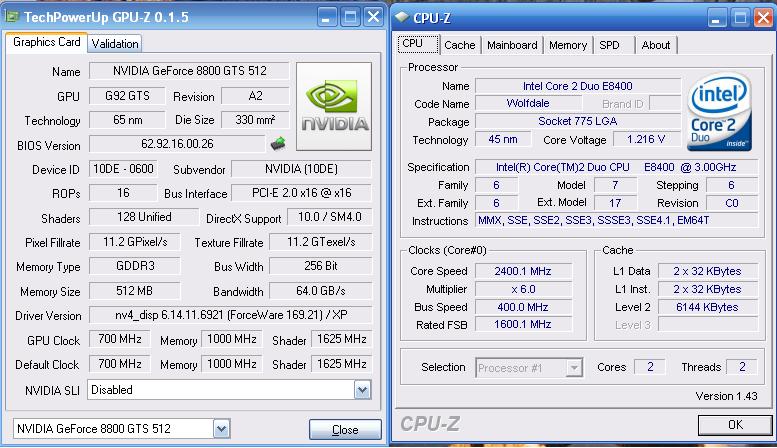Viewport: 777px width, 448px height.
Task: Click the Device ID value 10DE - 0600
Action: click(x=123, y=169)
